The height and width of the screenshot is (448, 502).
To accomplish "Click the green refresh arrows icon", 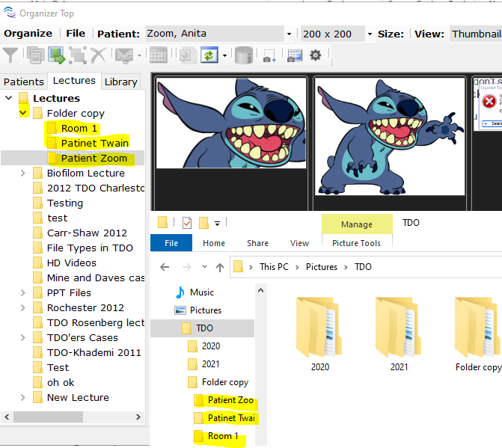I will click(x=209, y=55).
